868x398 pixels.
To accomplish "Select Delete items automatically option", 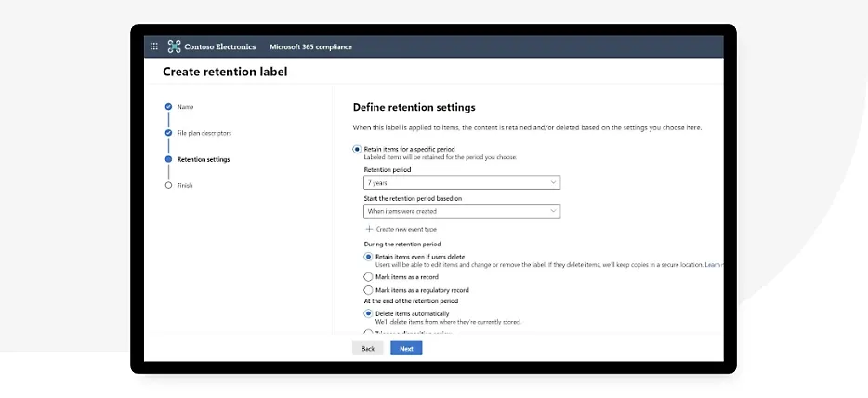I will [x=368, y=313].
